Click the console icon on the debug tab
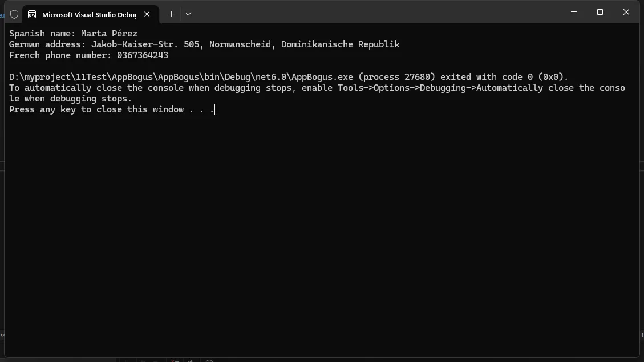 pyautogui.click(x=32, y=14)
